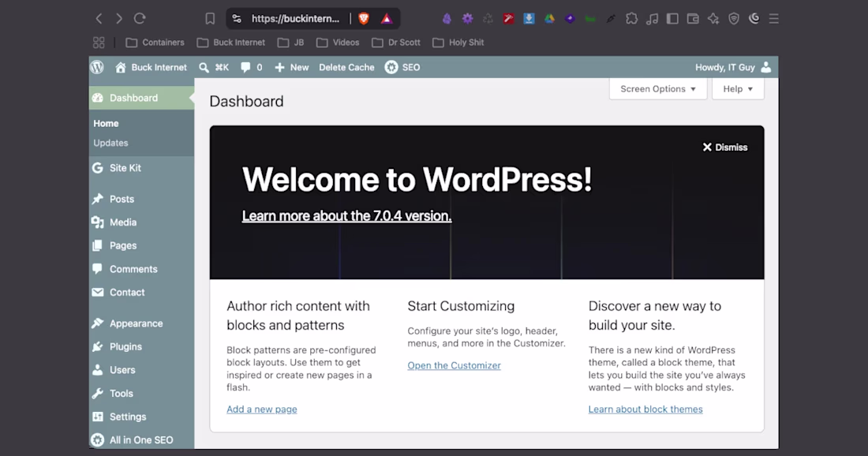Click Delete Cache in admin bar

click(x=346, y=68)
